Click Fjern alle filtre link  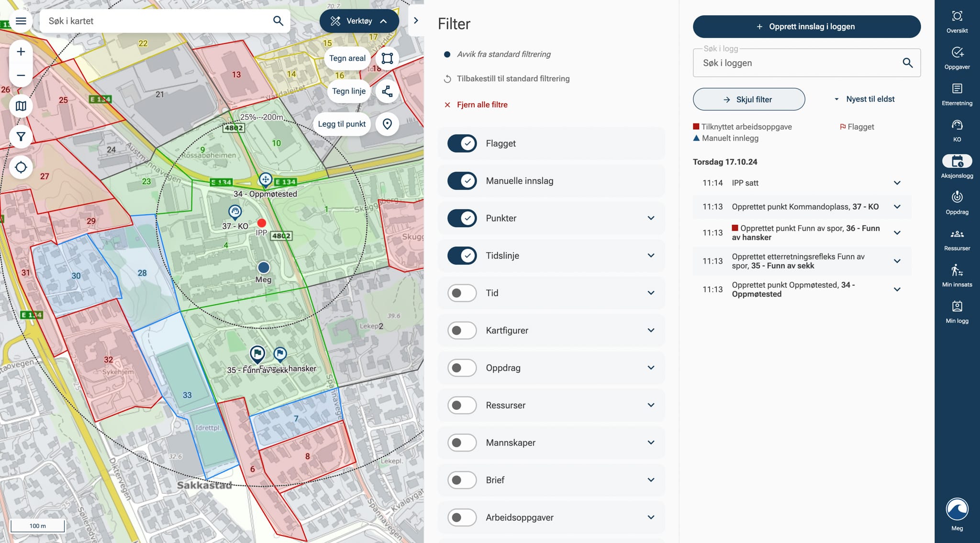click(482, 105)
